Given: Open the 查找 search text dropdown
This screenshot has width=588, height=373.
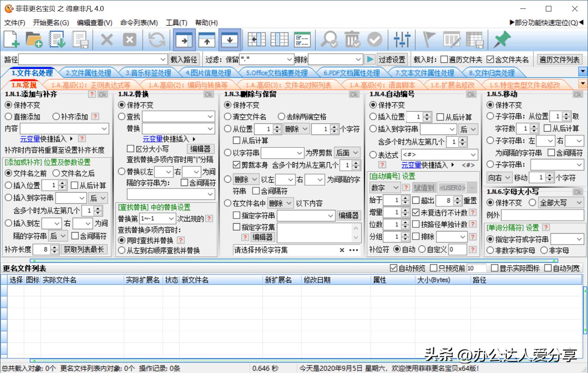Looking at the screenshot, I should click(x=210, y=117).
